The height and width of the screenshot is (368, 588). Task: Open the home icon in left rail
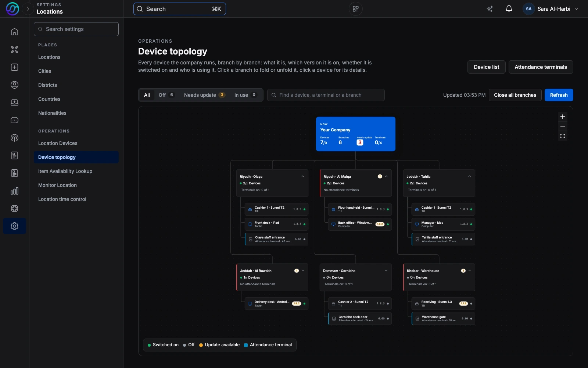(x=14, y=32)
